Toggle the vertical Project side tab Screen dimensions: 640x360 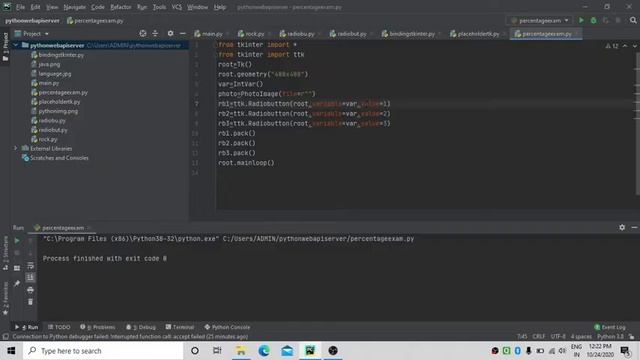(5, 47)
